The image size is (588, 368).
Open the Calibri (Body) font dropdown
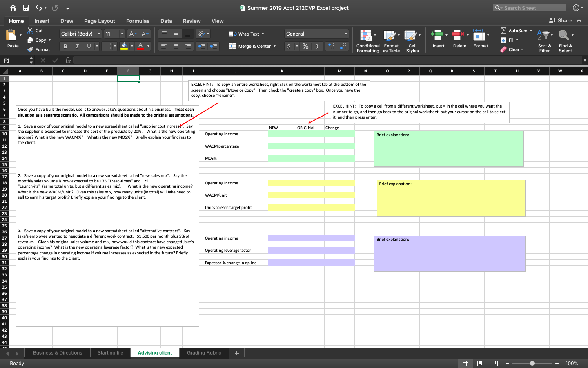(x=99, y=34)
